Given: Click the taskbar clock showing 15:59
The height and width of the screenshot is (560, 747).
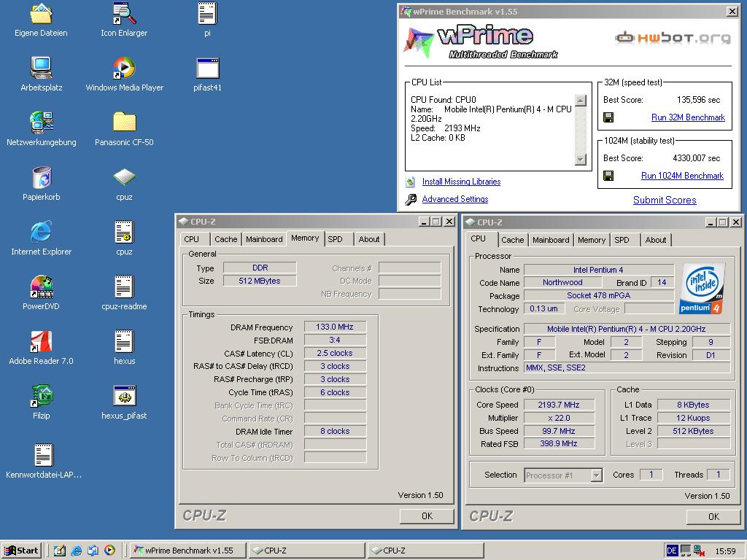Looking at the screenshot, I should coord(725,551).
